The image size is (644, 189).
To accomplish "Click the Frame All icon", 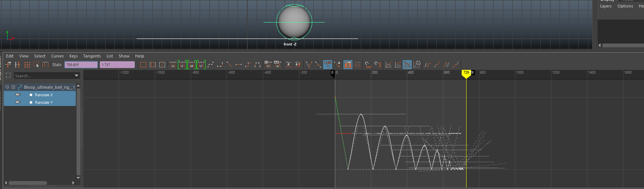I will point(143,65).
